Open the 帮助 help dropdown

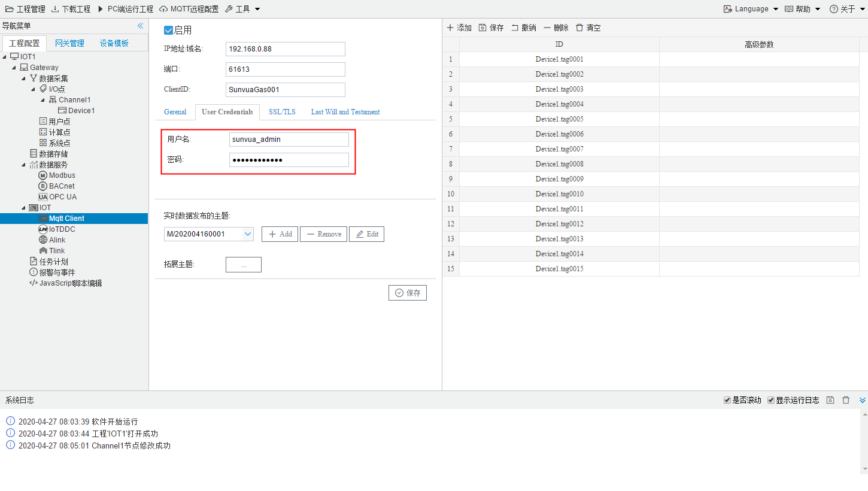coord(803,9)
